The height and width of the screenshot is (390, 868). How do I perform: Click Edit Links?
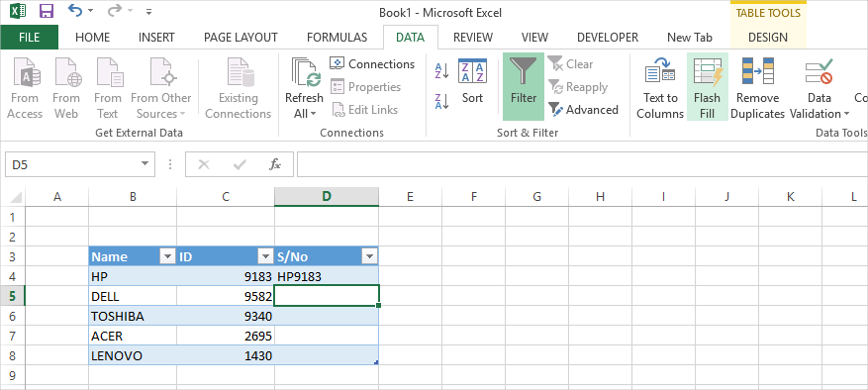pyautogui.click(x=364, y=110)
